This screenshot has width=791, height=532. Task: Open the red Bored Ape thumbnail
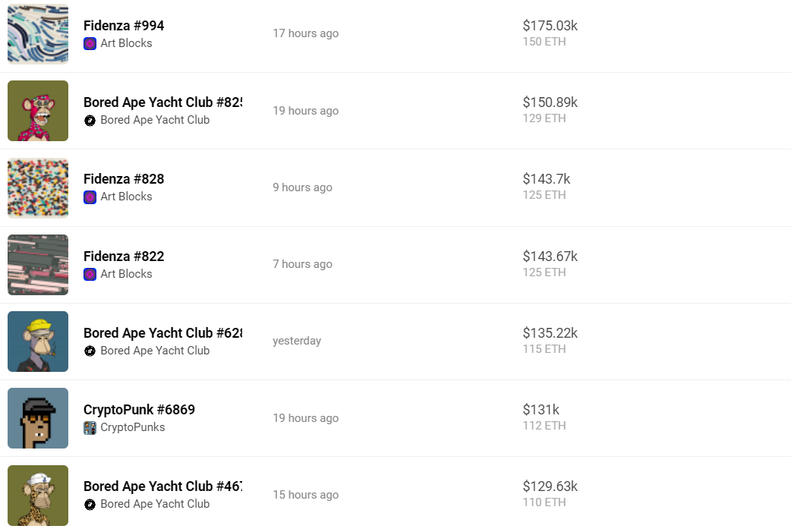pos(38,111)
